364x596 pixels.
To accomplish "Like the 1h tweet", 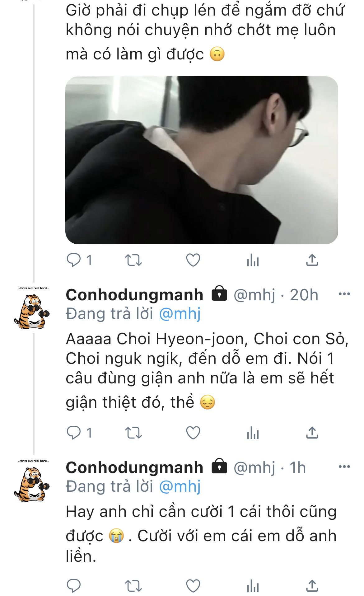I will [x=193, y=586].
